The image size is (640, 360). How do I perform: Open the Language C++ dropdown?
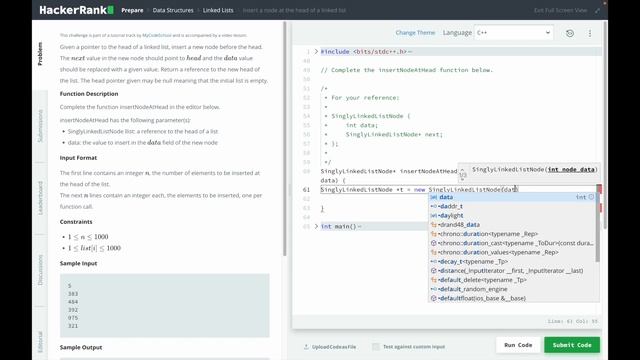[513, 33]
